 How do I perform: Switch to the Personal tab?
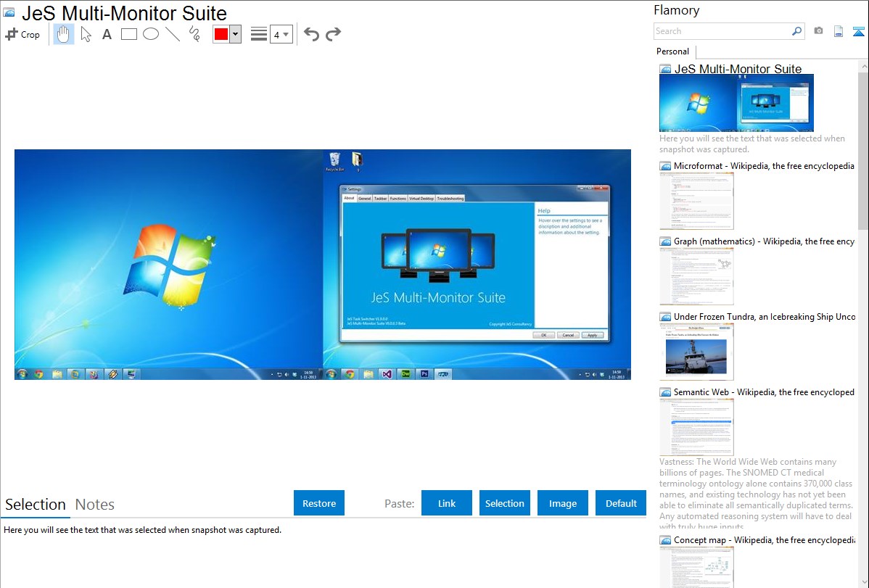click(673, 51)
